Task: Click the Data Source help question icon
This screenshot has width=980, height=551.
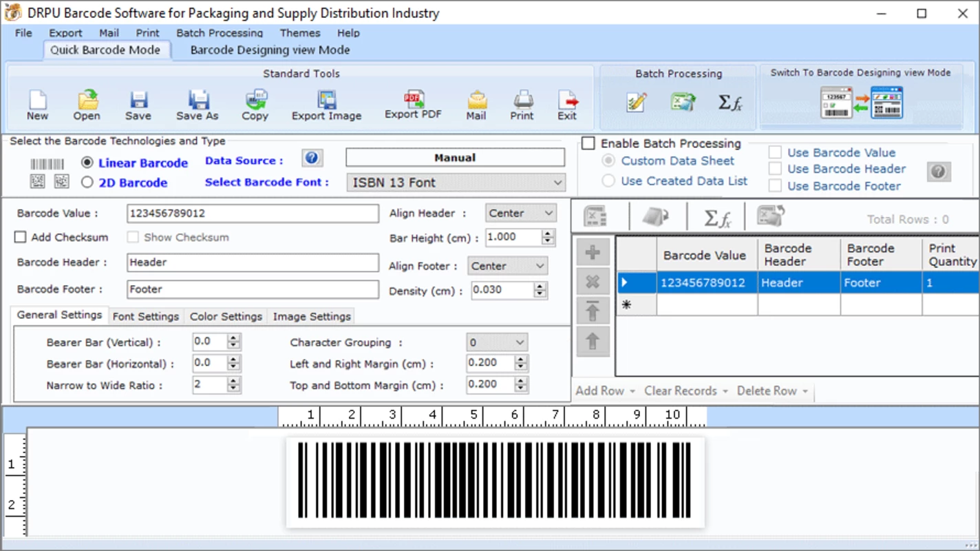Action: pyautogui.click(x=312, y=158)
